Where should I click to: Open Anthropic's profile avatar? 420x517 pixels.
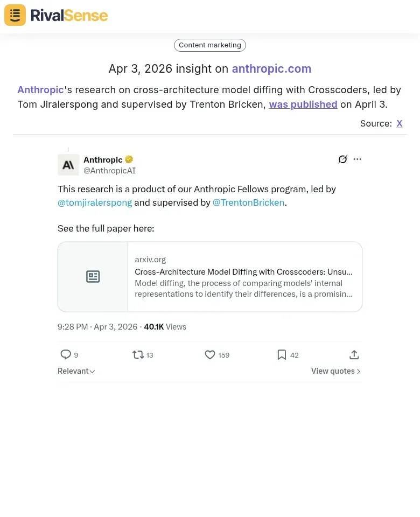click(x=68, y=165)
